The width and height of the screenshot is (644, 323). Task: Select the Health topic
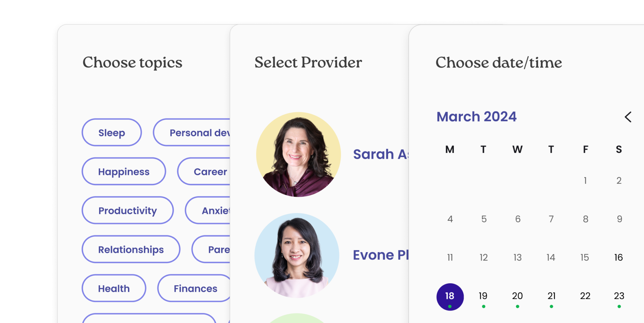click(x=114, y=288)
